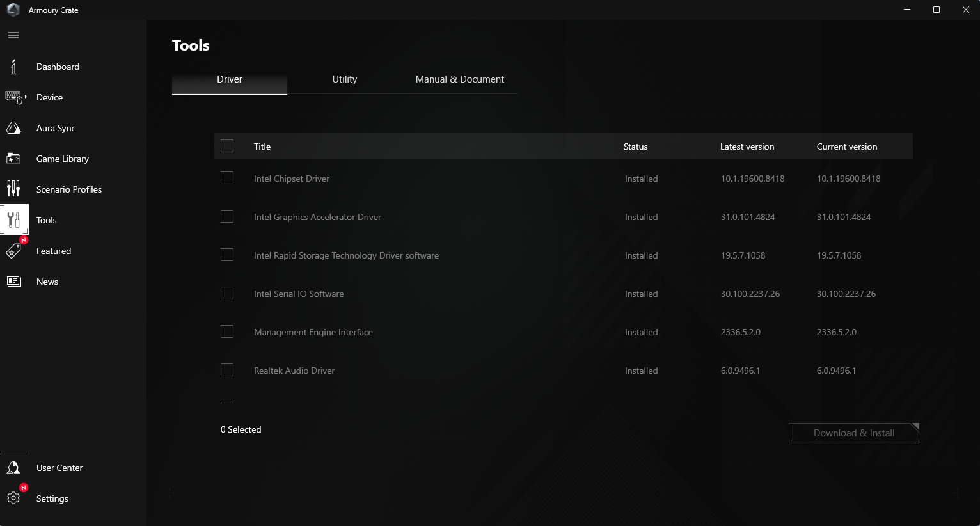
Task: Click current version 2336.5.2.0
Action: pyautogui.click(x=837, y=332)
